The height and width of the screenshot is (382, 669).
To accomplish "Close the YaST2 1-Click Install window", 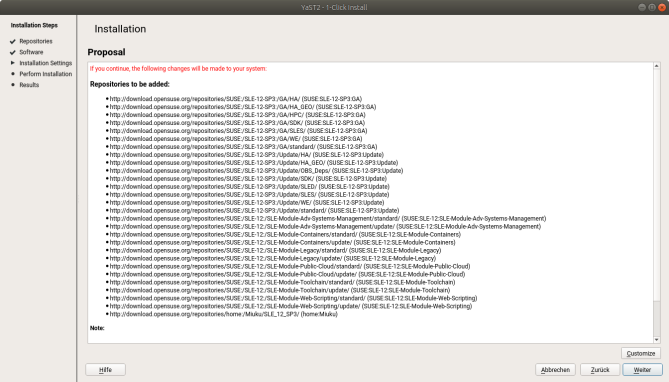I will [x=662, y=7].
